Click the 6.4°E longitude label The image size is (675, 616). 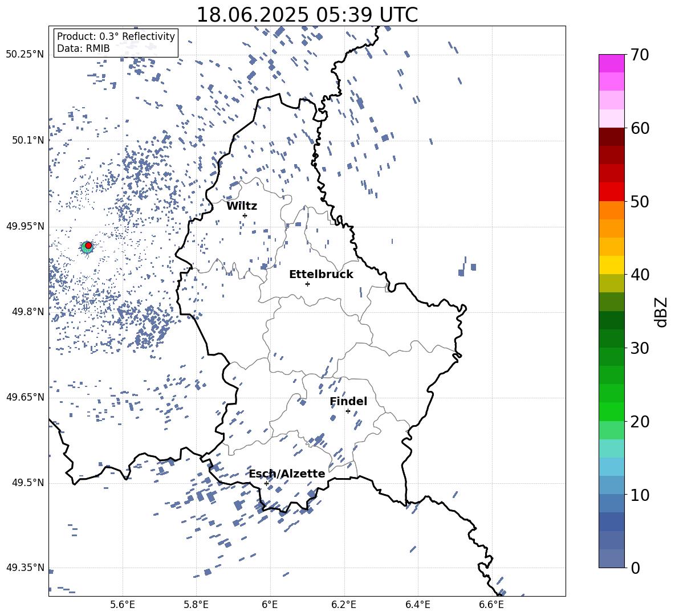(418, 605)
